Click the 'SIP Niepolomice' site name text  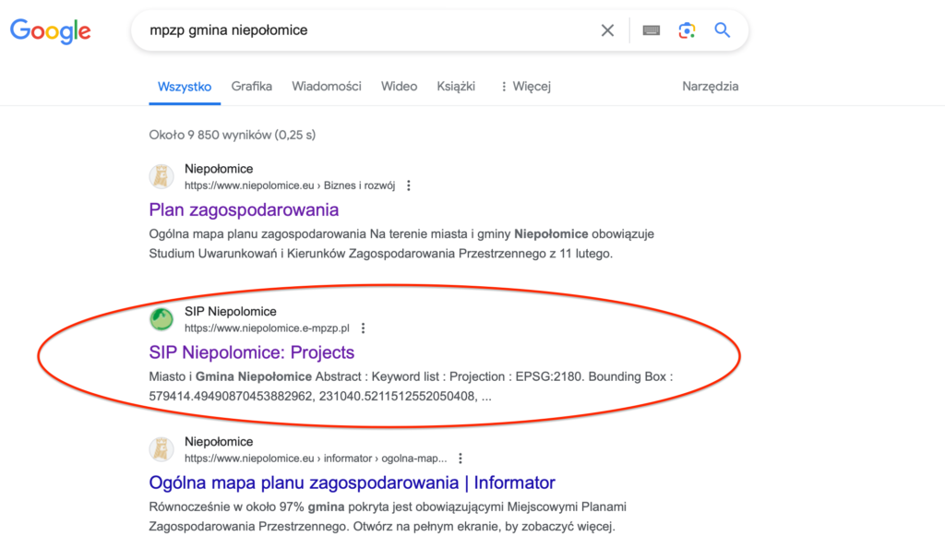tap(230, 312)
